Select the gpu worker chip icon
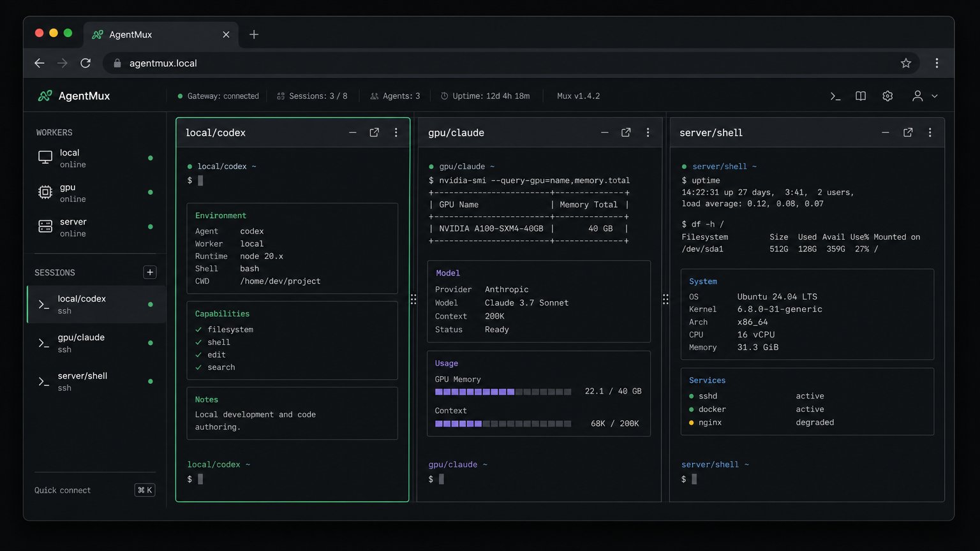 coord(45,192)
